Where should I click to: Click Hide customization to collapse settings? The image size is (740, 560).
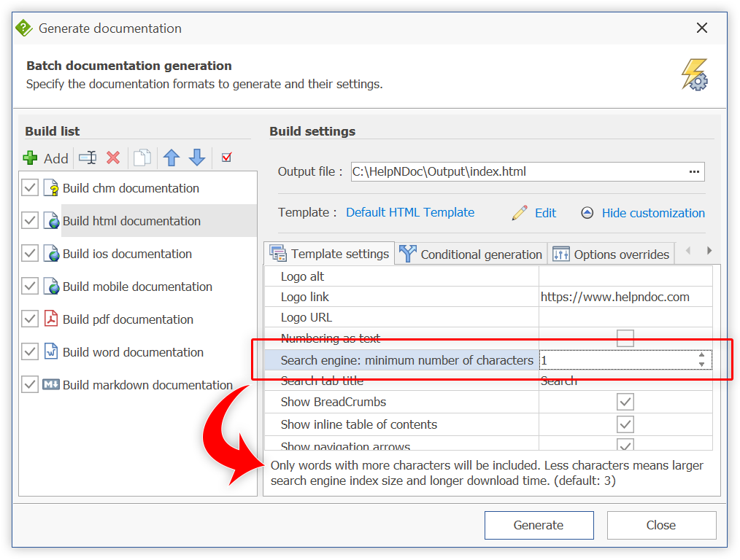coord(652,213)
